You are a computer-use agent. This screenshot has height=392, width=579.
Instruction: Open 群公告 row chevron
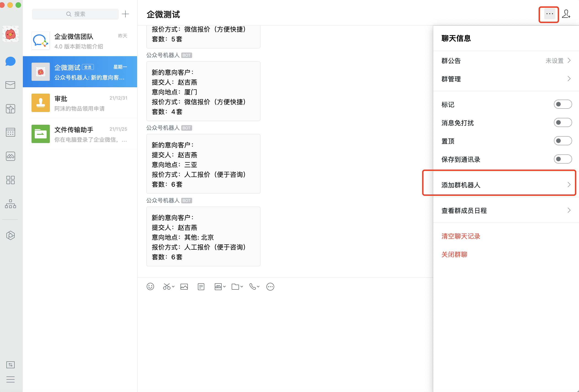click(569, 61)
